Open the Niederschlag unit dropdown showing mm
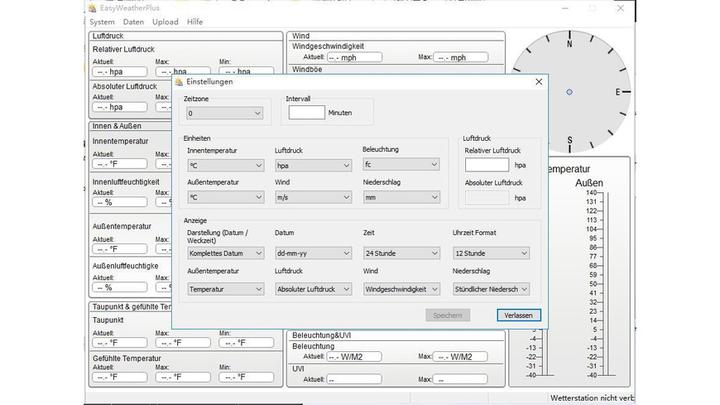720x405 pixels. 401,197
